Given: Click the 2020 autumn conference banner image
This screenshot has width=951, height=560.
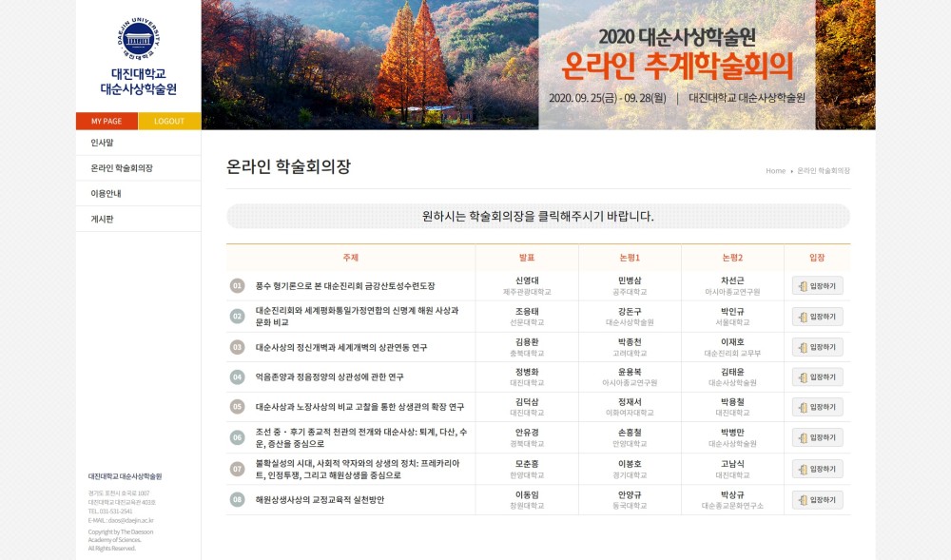Looking at the screenshot, I should point(537,65).
